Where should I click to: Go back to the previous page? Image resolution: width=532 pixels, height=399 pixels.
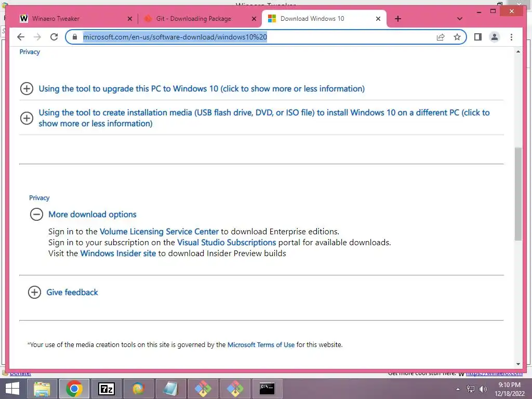pos(21,37)
